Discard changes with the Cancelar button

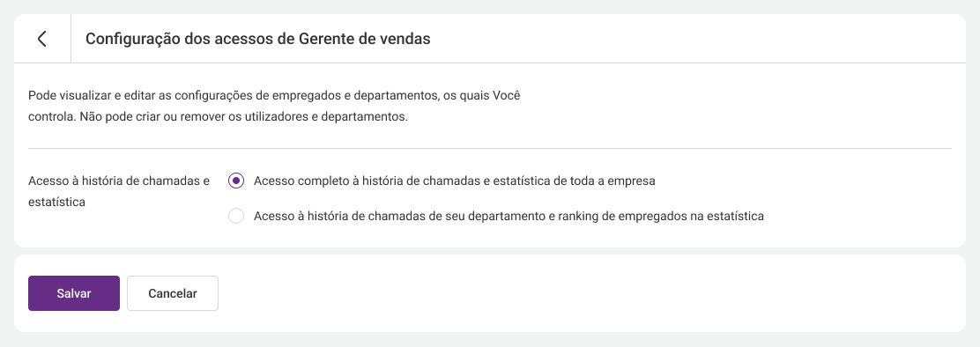pos(173,293)
